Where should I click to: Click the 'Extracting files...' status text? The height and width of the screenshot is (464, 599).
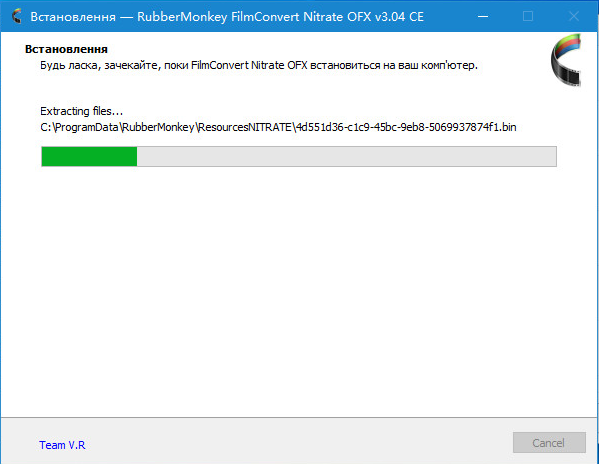[x=81, y=111]
